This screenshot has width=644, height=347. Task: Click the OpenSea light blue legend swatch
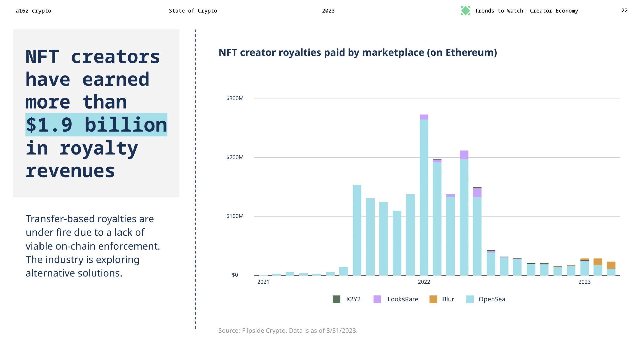coord(470,299)
